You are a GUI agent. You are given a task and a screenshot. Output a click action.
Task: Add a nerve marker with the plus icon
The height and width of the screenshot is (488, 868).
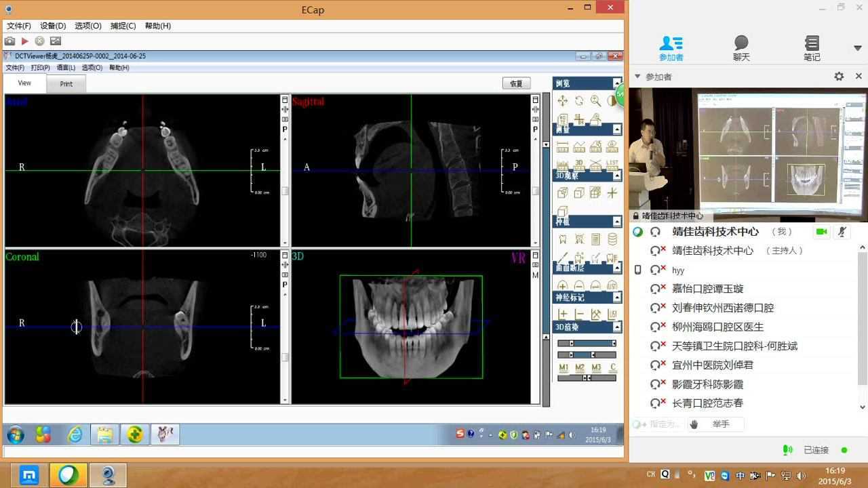pos(562,314)
